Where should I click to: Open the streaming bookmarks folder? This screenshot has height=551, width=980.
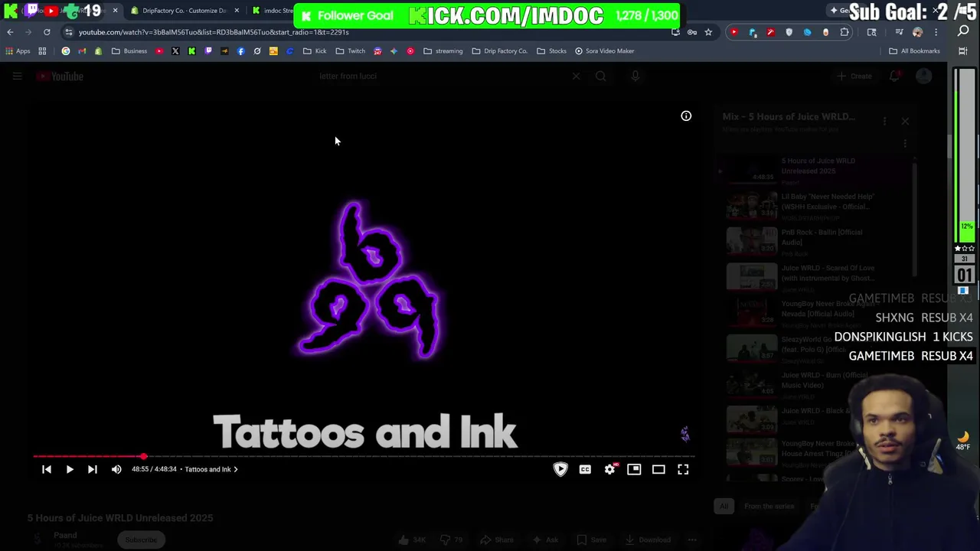pyautogui.click(x=443, y=51)
